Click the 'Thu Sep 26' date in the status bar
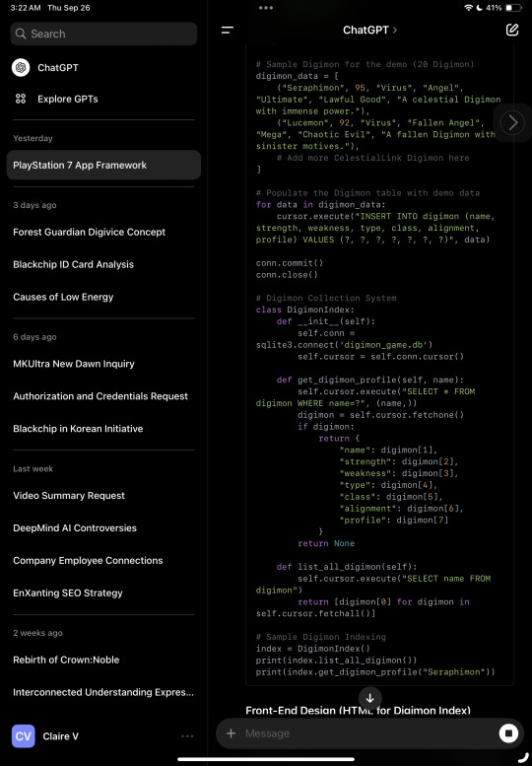Image resolution: width=532 pixels, height=766 pixels. 69,8
